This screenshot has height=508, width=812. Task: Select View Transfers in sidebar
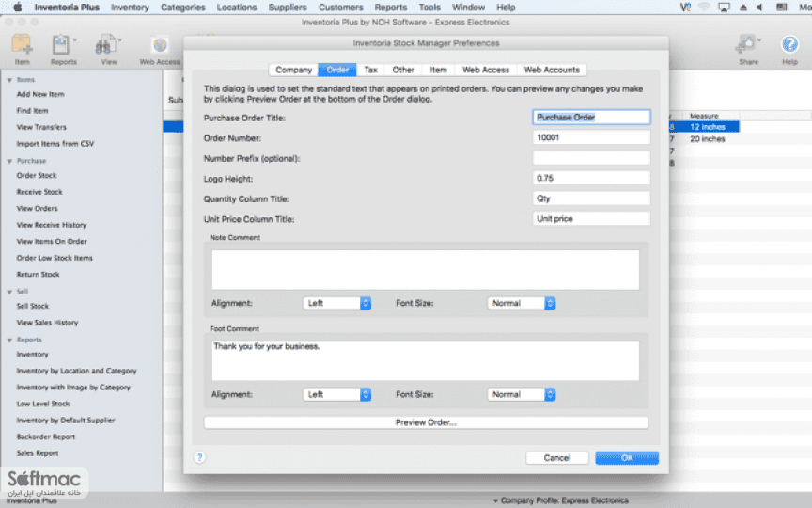click(x=41, y=128)
